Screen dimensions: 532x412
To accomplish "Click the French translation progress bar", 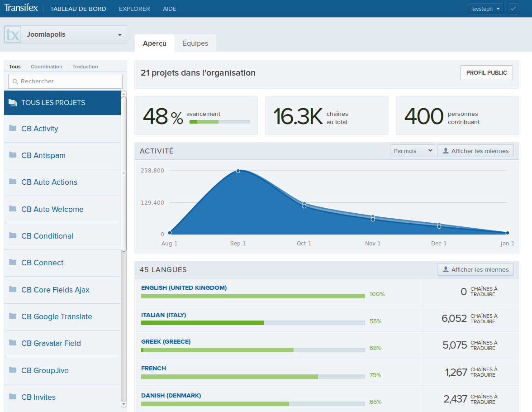I will coord(252,377).
